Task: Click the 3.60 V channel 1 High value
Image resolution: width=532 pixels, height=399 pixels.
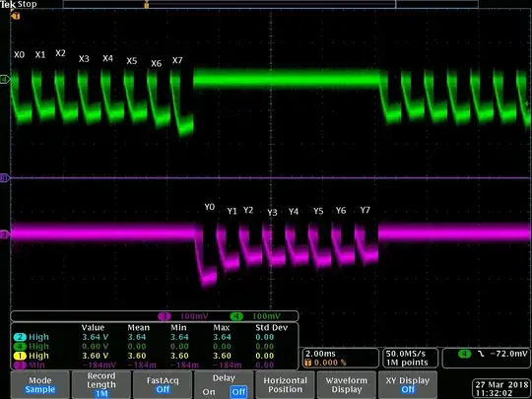Action: pos(96,356)
